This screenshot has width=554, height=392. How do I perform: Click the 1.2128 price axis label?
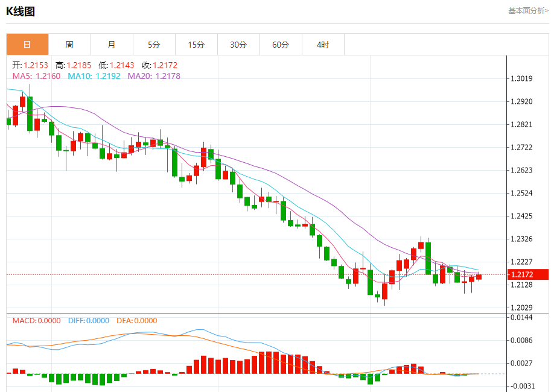pyautogui.click(x=521, y=285)
